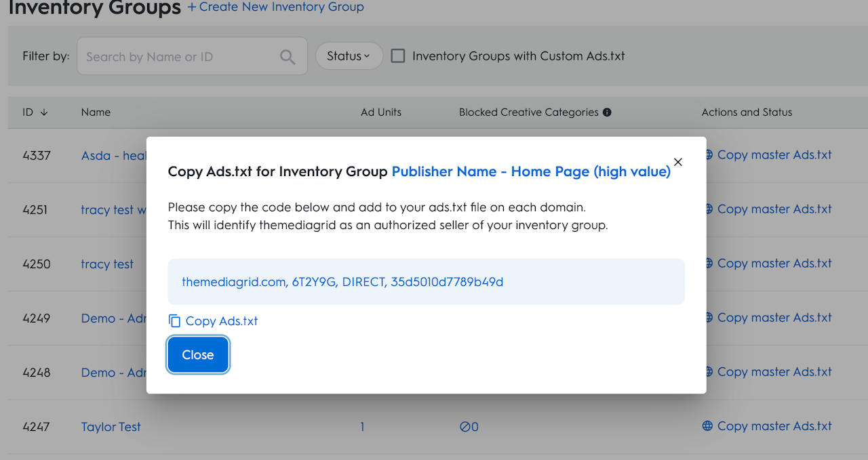
Task: Click the globe icon in row 4337
Action: (709, 155)
